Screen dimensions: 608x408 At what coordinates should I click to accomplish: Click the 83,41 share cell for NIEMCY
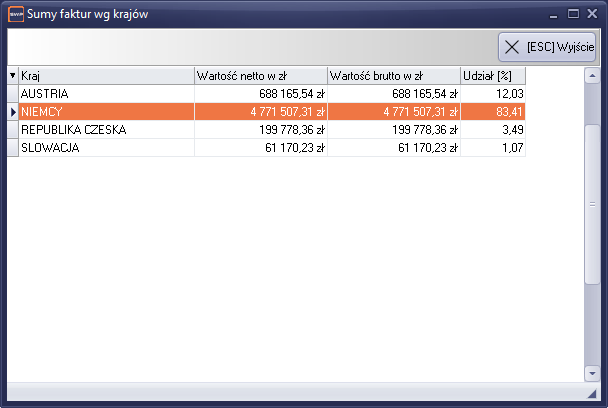coord(492,112)
